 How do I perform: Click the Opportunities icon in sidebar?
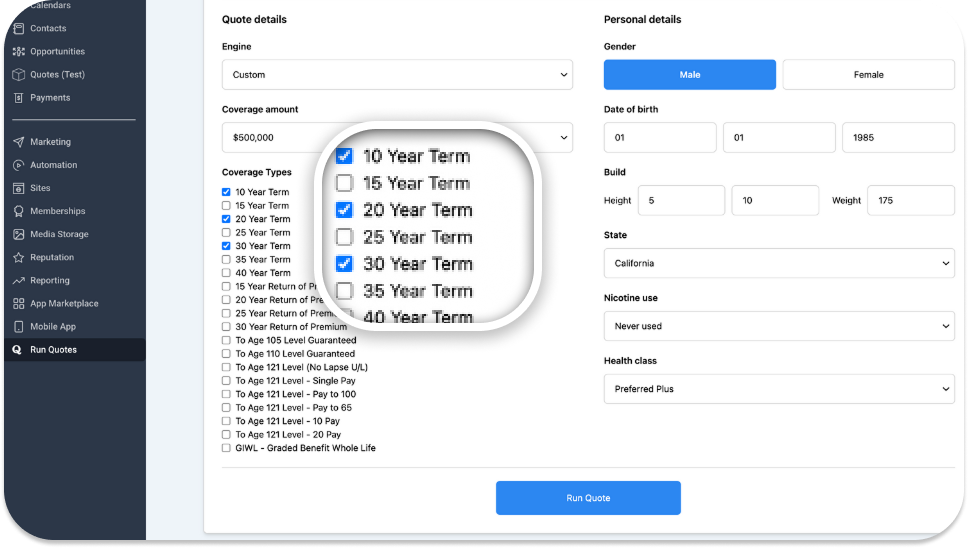[19, 51]
